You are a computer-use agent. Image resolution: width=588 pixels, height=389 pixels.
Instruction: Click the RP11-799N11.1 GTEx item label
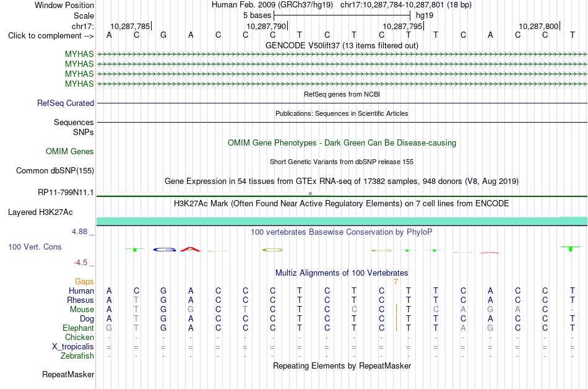(66, 193)
